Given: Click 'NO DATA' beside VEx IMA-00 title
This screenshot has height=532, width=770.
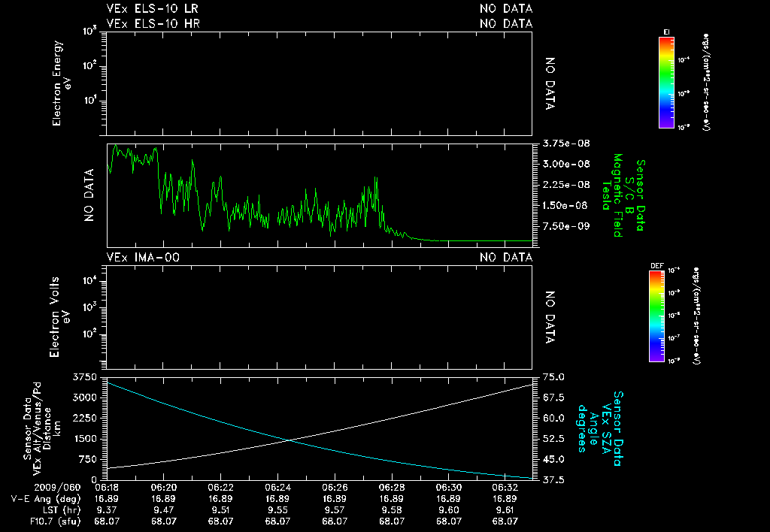Looking at the screenshot, I should [506, 257].
